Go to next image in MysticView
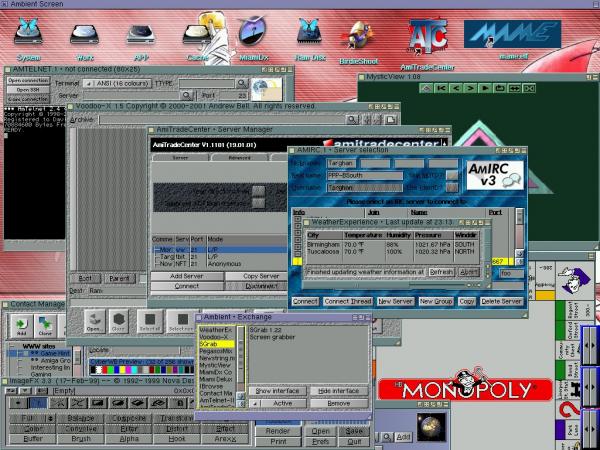 pos(470,88)
